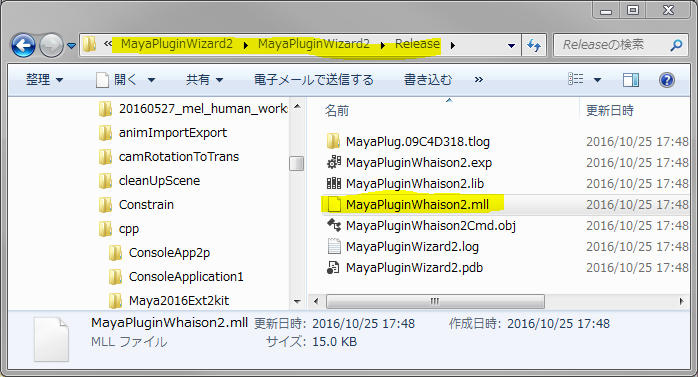
Task: Click the text icon of MayaPluginWizard2.log
Action: 334,246
